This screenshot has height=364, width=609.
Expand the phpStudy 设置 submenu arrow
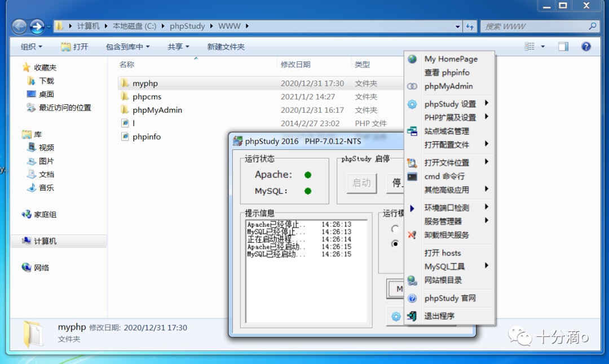[x=486, y=103]
